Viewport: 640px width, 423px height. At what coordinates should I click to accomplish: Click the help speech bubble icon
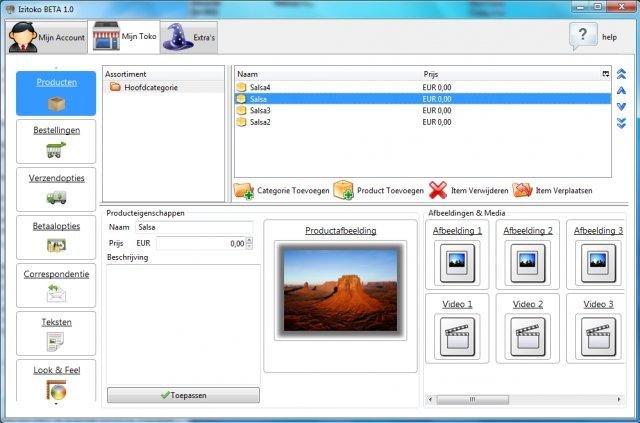(583, 36)
